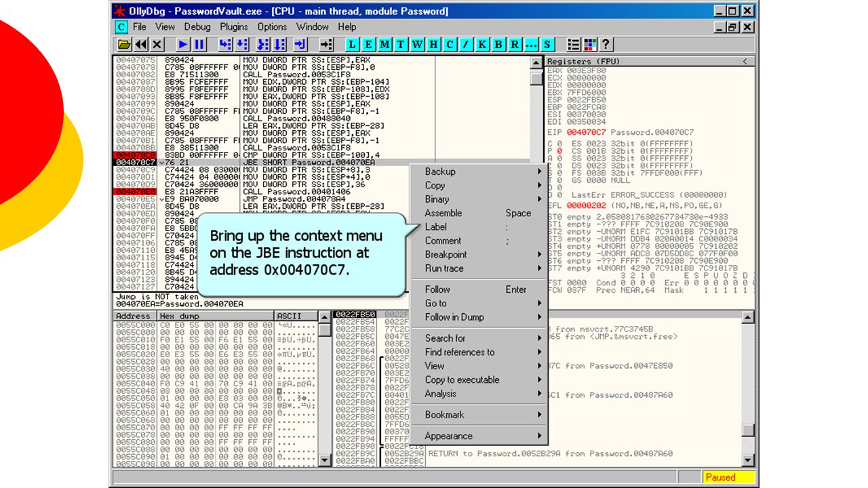The width and height of the screenshot is (868, 488).
Task: Open Breakpoints window with B button
Action: [x=498, y=45]
